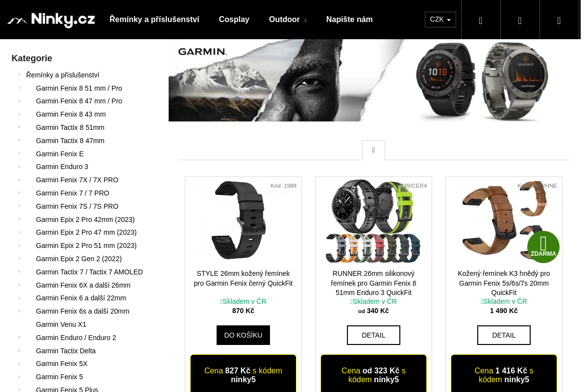
Task: Click DETAIL button for RUNNER silicone strap
Action: click(373, 335)
